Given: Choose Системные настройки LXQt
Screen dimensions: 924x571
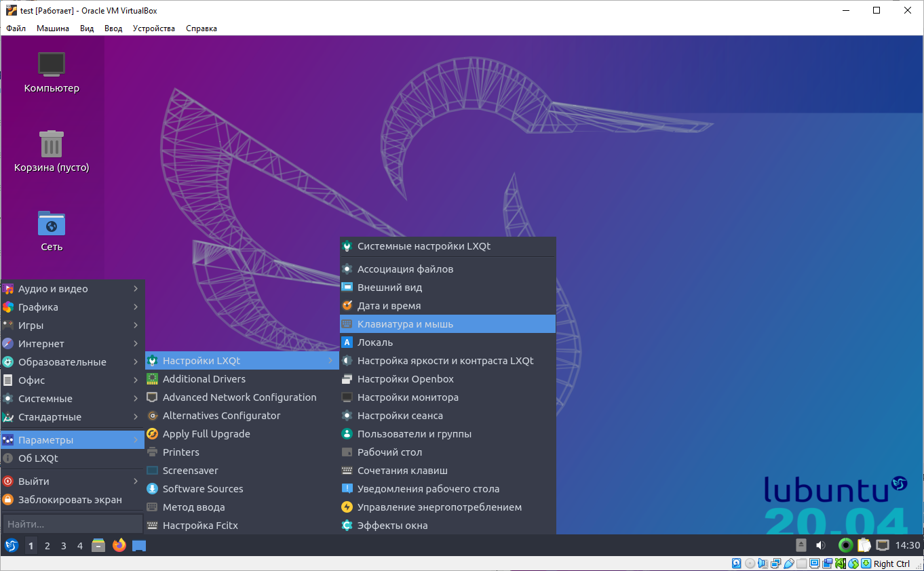Looking at the screenshot, I should pos(448,246).
